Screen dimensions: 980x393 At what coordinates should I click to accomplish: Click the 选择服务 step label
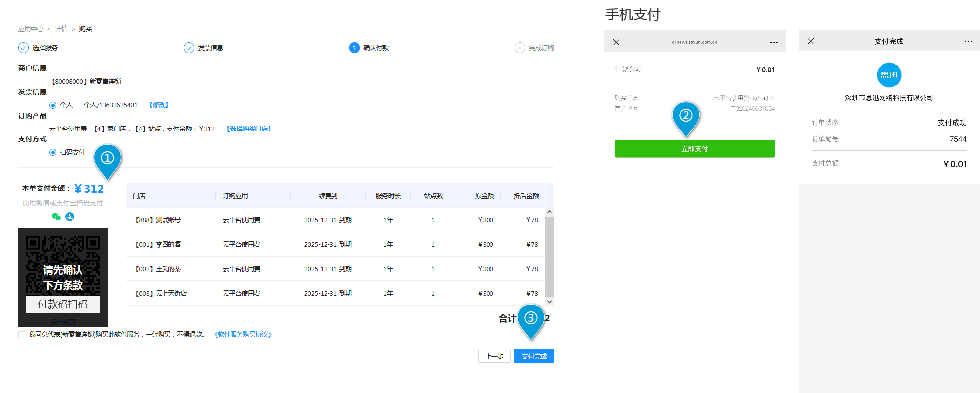click(45, 48)
